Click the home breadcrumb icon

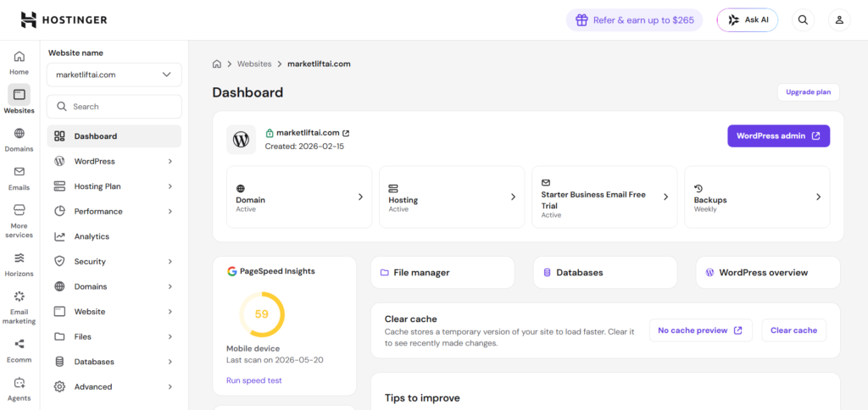pyautogui.click(x=217, y=64)
